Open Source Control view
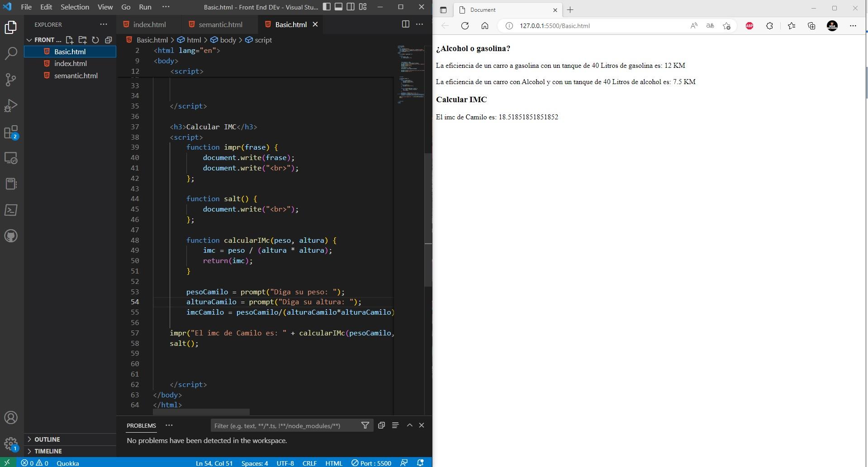The image size is (868, 467). tap(11, 80)
